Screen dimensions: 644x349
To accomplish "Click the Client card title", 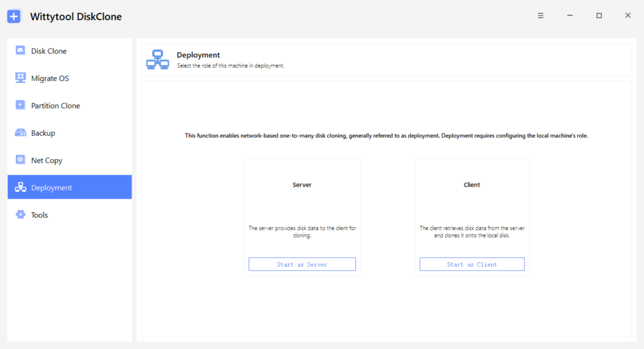I will pyautogui.click(x=472, y=185).
